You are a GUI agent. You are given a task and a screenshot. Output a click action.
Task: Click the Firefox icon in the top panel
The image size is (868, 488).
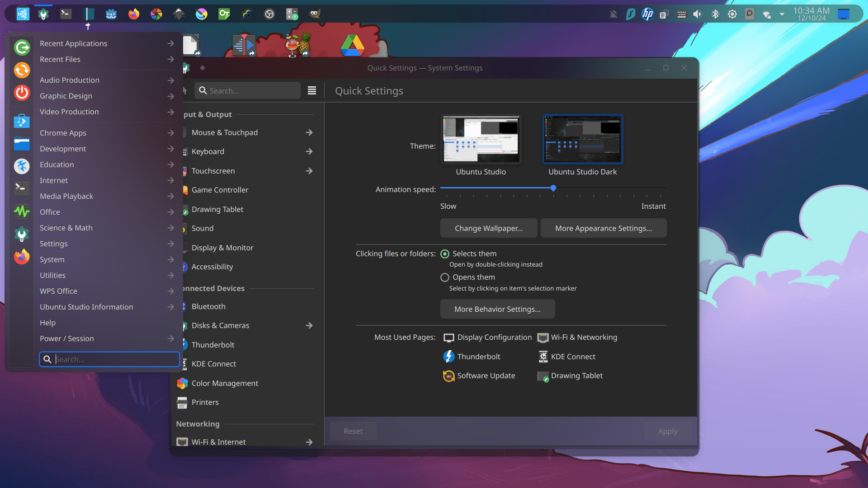133,14
